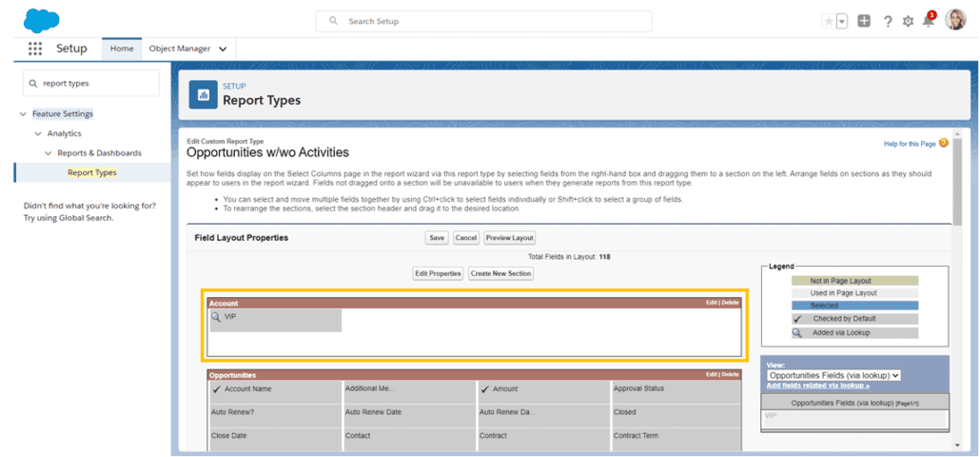The image size is (980, 457).
Task: Click the Salesforce cloud logo
Action: pyautogui.click(x=41, y=20)
